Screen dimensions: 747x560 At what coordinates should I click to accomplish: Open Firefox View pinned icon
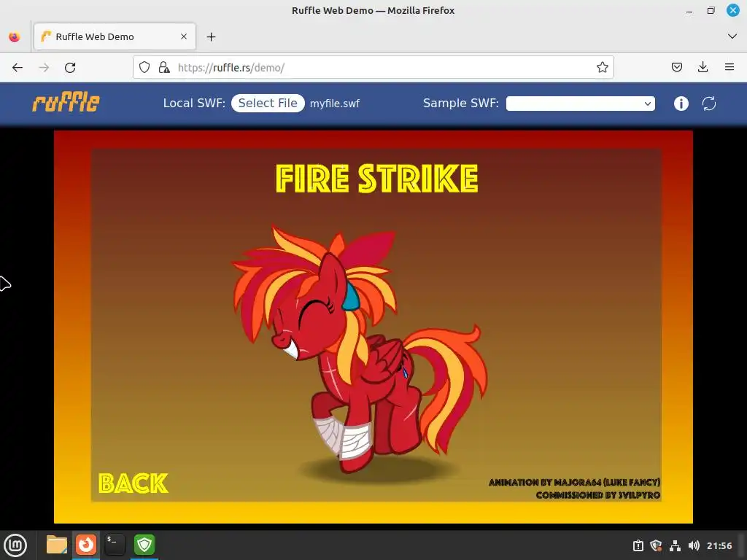[x=15, y=36]
